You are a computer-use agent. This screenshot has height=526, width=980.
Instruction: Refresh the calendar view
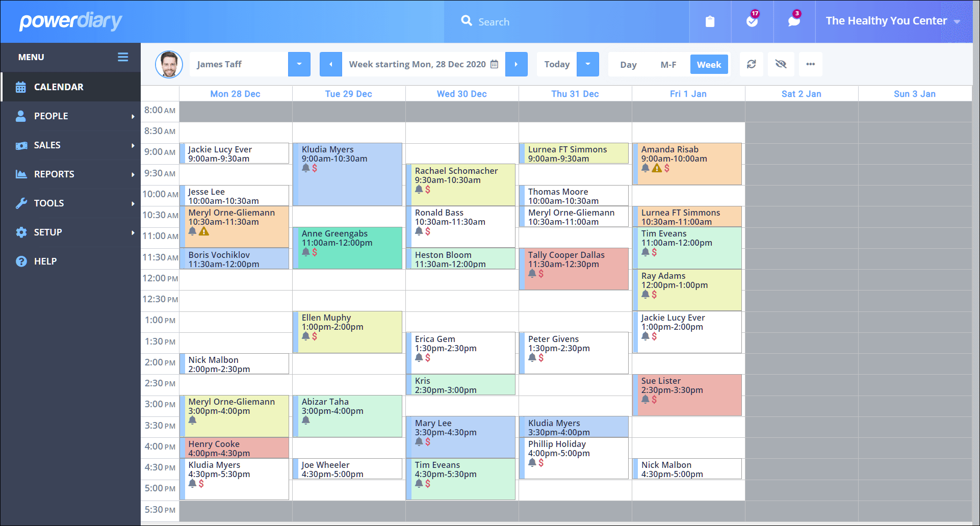point(752,64)
